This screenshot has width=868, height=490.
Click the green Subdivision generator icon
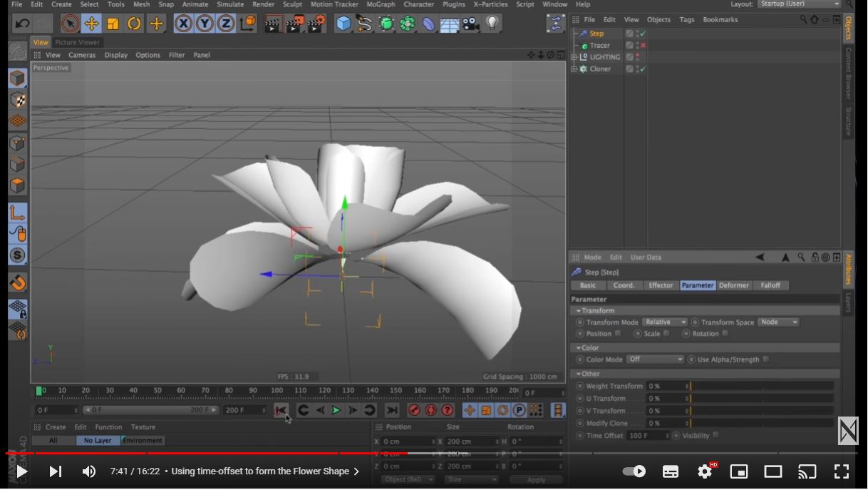point(386,24)
